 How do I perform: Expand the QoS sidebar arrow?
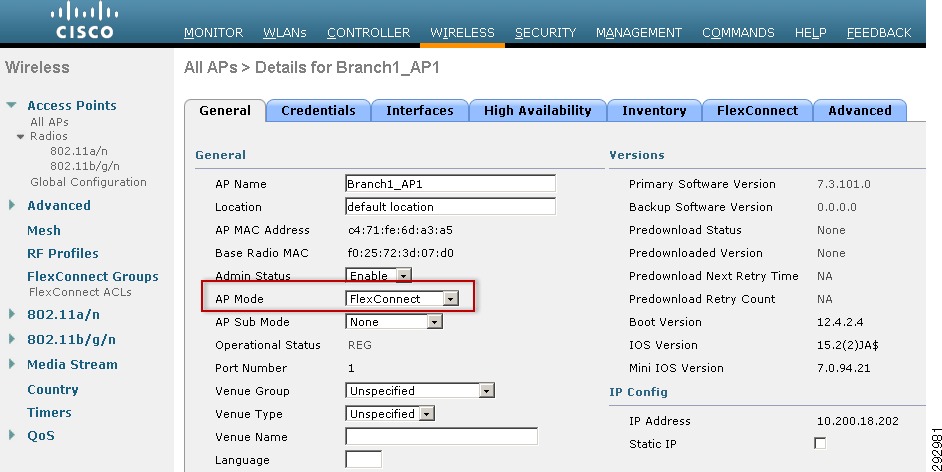click(x=12, y=435)
